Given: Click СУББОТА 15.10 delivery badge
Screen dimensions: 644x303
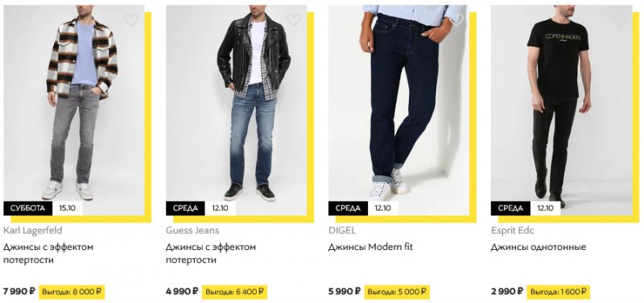Looking at the screenshot, I should click(43, 208).
